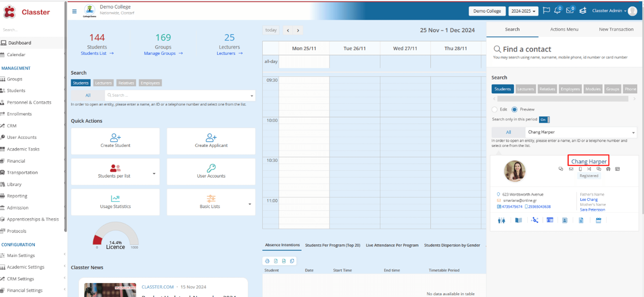Viewport: 644px width, 297px height.
Task: Open the User Accounts key quick action
Action: coord(211,172)
